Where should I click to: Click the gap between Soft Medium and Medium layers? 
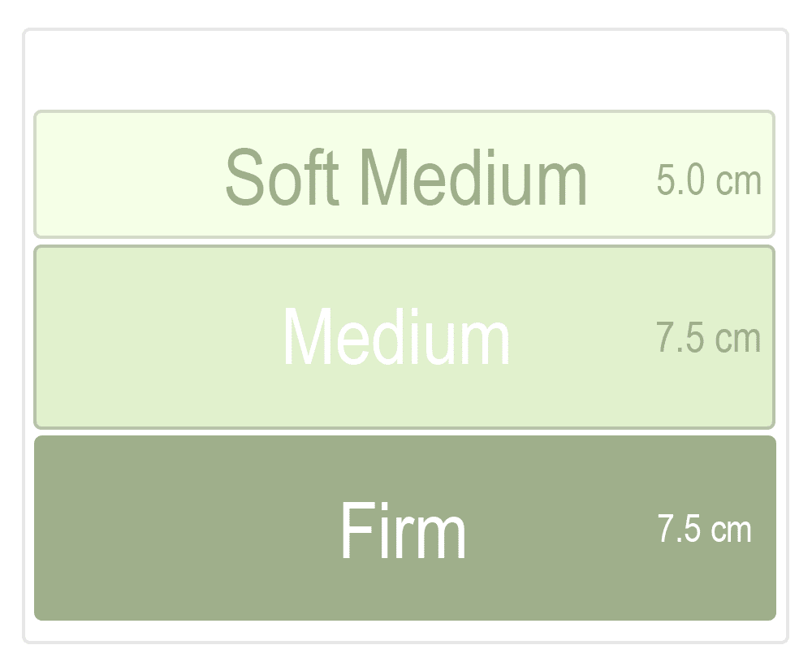point(404,241)
